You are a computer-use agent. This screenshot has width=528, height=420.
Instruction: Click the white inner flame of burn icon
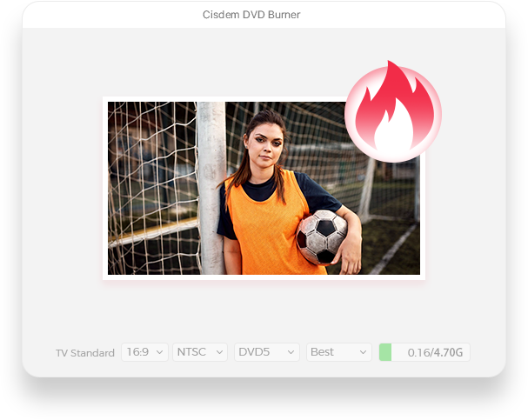coord(394,126)
